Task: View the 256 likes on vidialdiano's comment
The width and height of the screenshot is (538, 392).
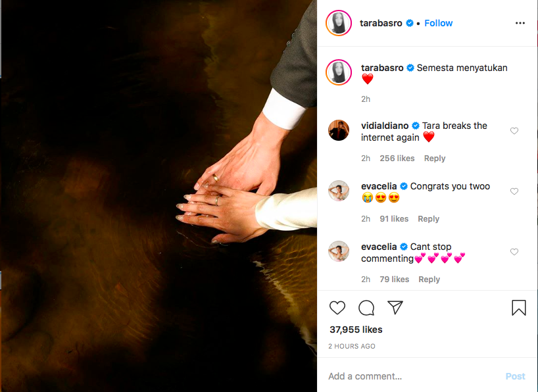Action: pos(397,159)
